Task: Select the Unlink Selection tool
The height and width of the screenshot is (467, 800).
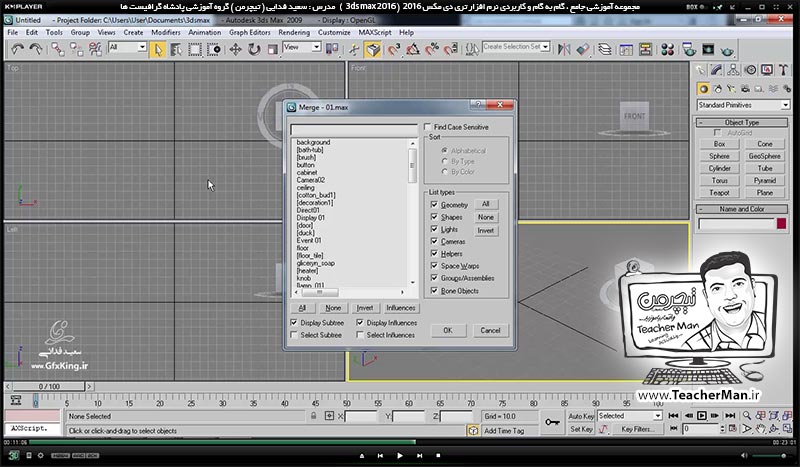Action: coord(77,49)
